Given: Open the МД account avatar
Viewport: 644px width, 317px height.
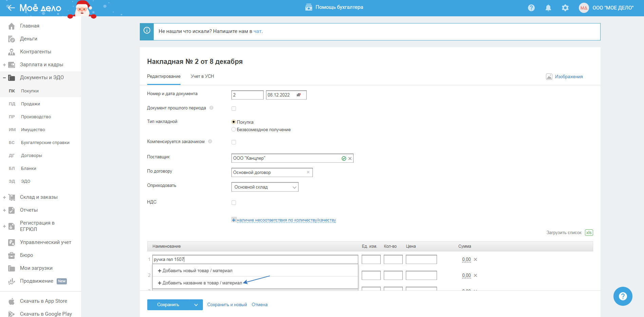Looking at the screenshot, I should (584, 8).
